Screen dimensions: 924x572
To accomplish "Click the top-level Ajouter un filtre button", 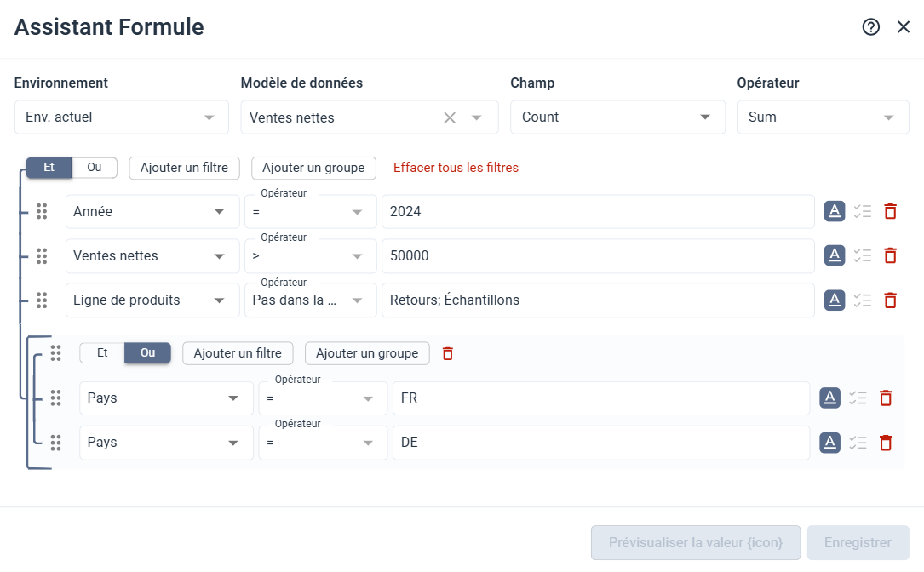I will coord(185,168).
